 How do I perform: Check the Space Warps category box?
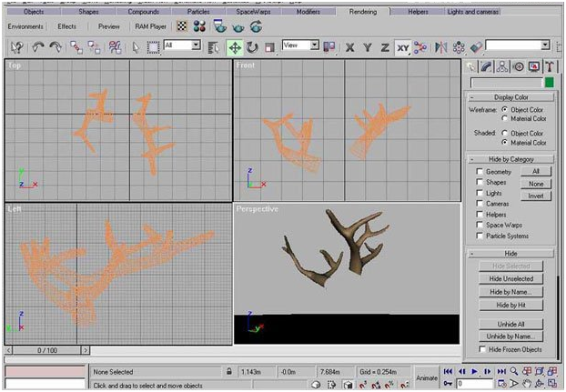point(480,225)
